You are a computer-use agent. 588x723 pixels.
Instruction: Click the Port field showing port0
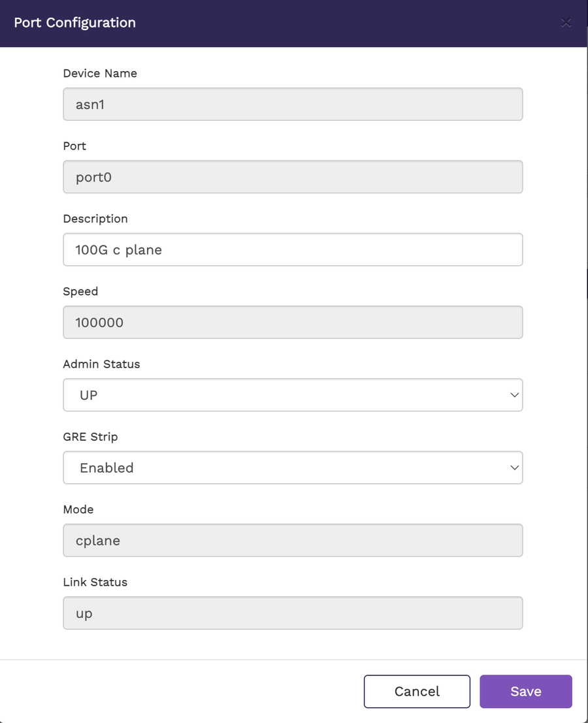click(293, 177)
